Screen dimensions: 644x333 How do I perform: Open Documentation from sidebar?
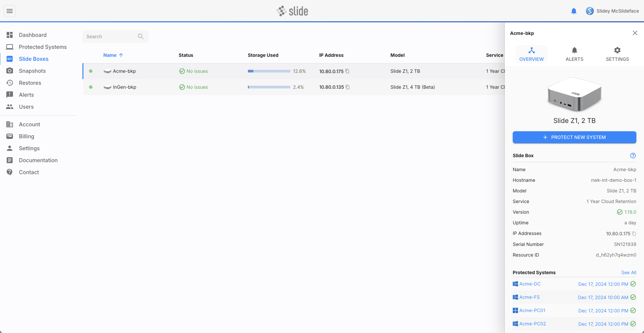point(38,160)
